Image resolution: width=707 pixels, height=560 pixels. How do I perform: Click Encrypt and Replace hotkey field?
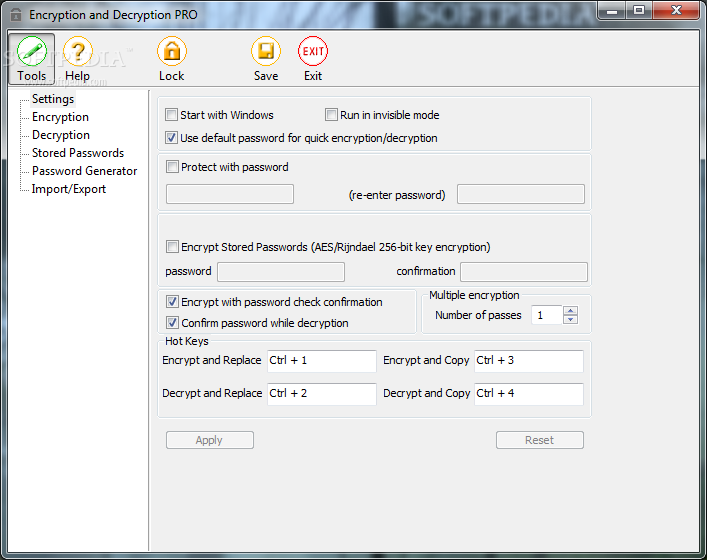322,361
